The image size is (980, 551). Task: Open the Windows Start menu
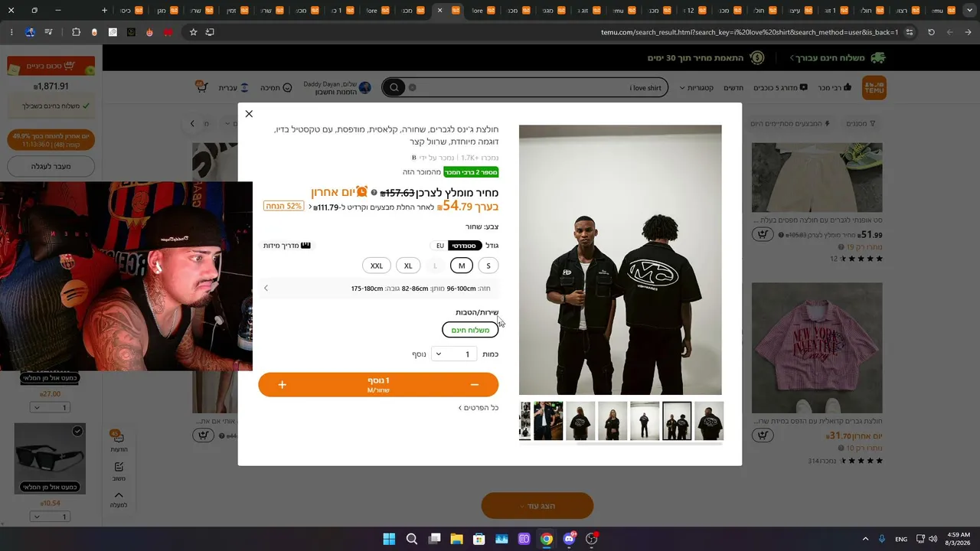[389, 539]
